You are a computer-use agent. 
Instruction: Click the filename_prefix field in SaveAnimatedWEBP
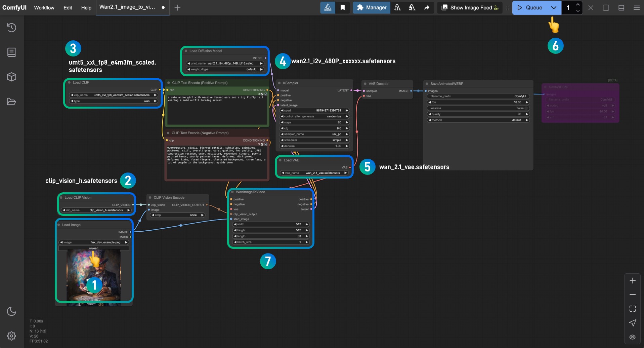pyautogui.click(x=478, y=96)
